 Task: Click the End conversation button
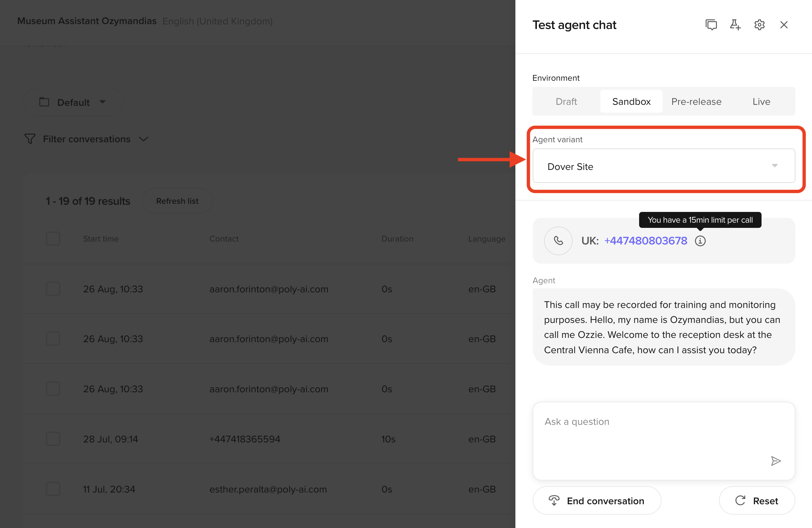pos(596,500)
